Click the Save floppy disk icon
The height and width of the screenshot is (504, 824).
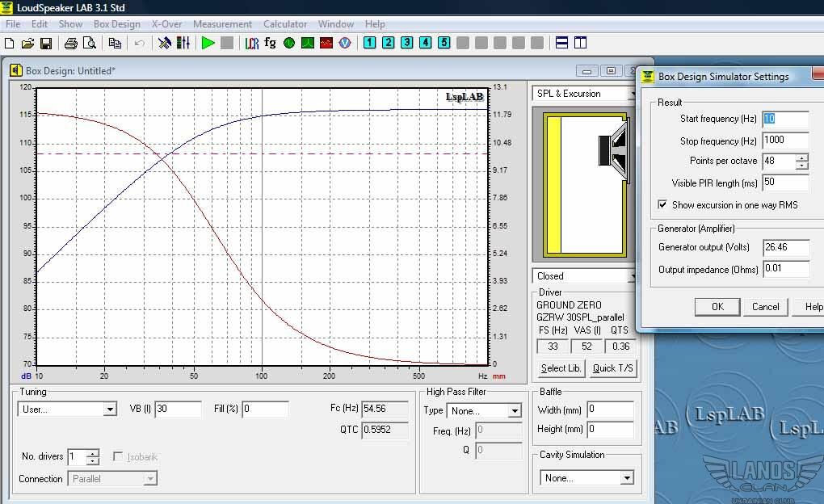point(46,43)
